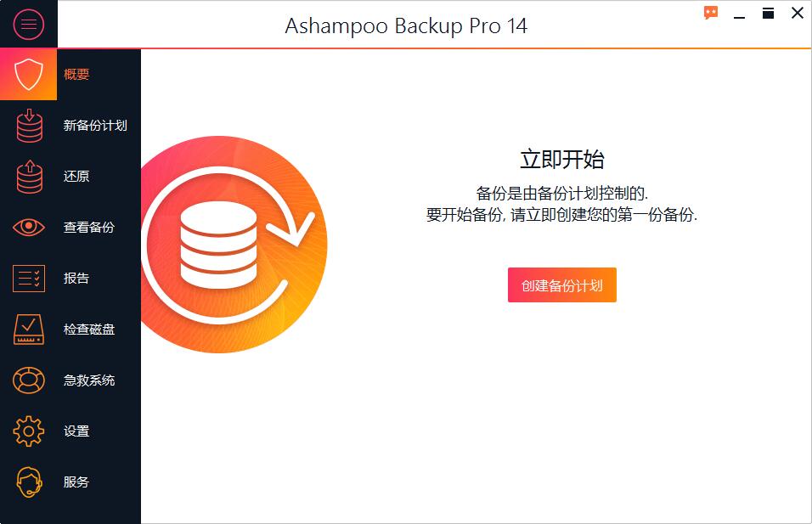Select the restore database upload icon
This screenshot has height=524, width=812.
(x=30, y=176)
